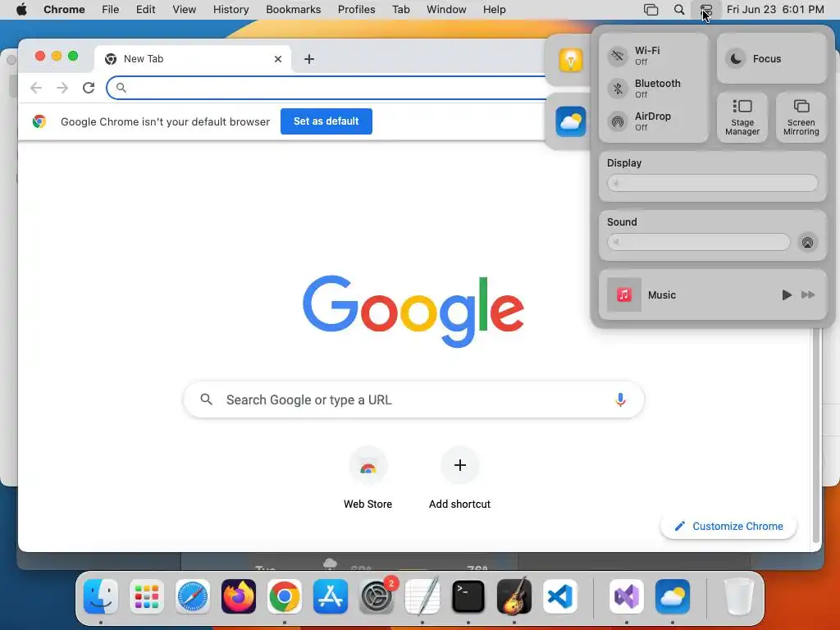
Task: Skip to next track in Music tile
Action: [808, 294]
